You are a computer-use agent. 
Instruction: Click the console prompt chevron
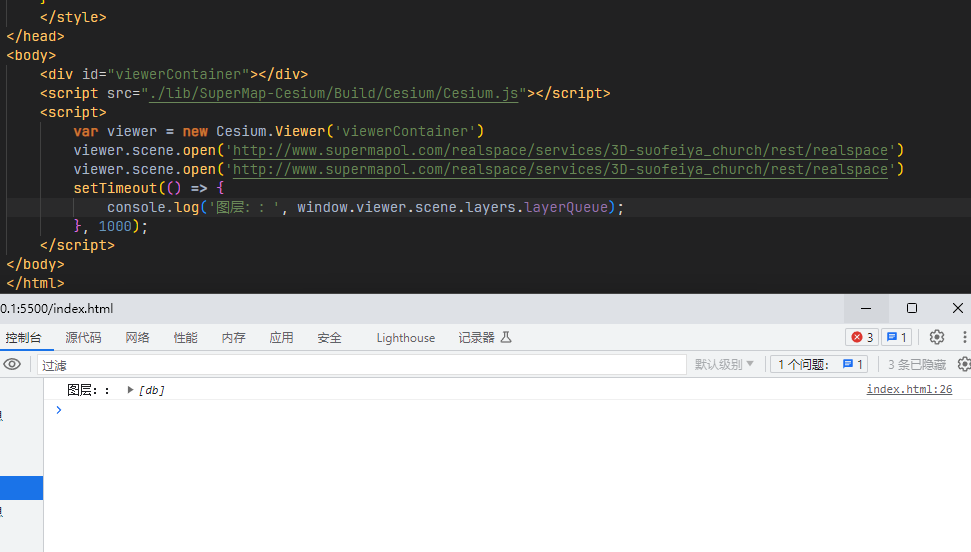[x=59, y=410]
